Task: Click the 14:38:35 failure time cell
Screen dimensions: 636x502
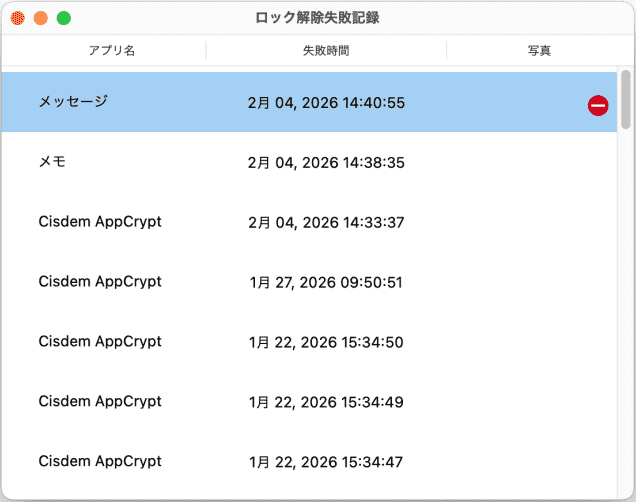Action: pos(326,162)
